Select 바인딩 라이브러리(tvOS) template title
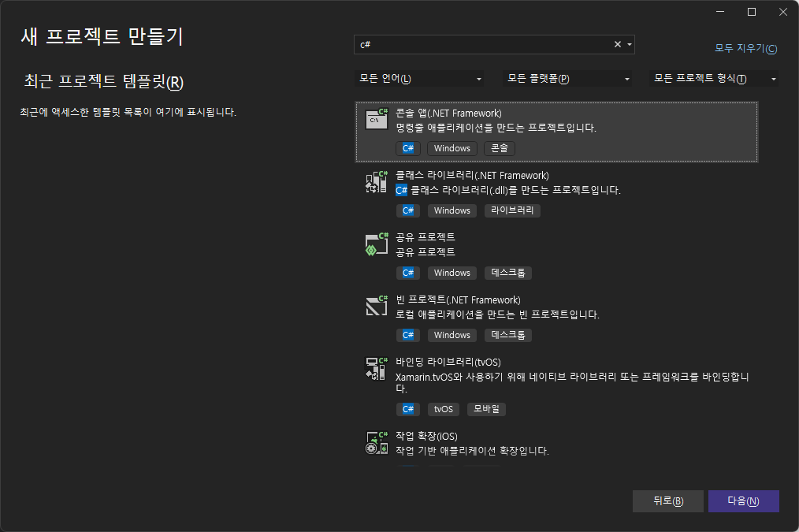This screenshot has width=799, height=532. pos(448,362)
